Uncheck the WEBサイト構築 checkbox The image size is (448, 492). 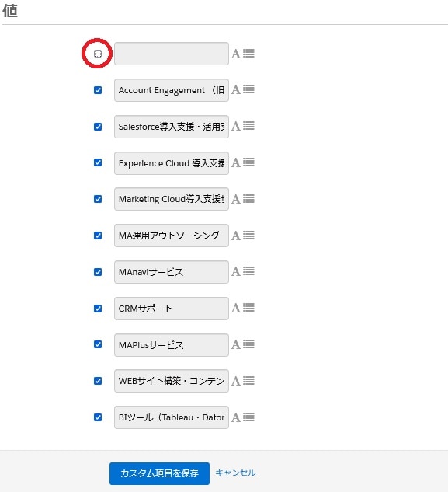[x=98, y=381]
